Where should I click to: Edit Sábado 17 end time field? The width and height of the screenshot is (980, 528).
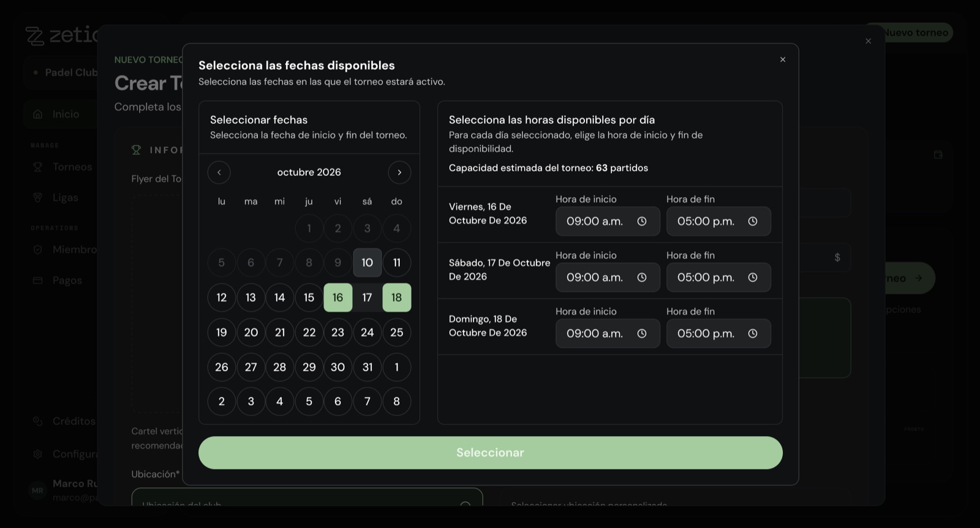(718, 277)
